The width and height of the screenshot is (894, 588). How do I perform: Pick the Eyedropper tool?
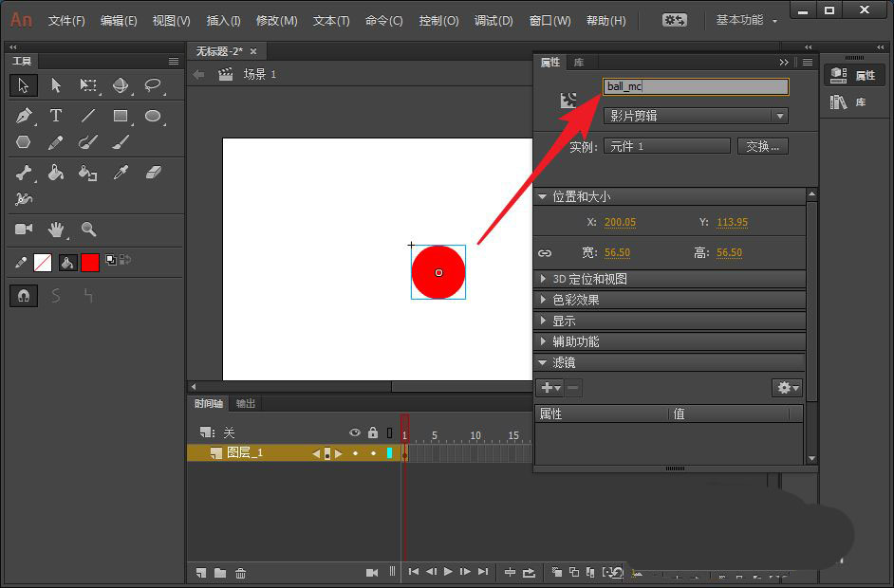(121, 172)
